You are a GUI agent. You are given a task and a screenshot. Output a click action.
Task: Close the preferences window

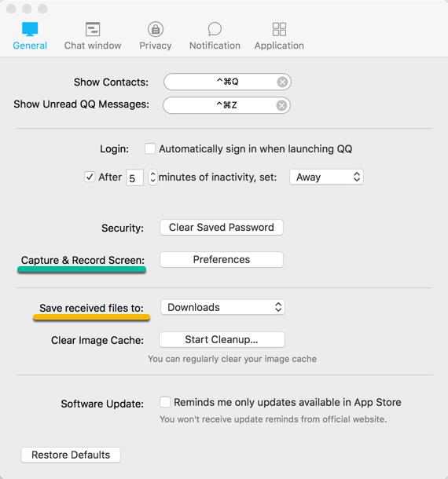[x=11, y=9]
